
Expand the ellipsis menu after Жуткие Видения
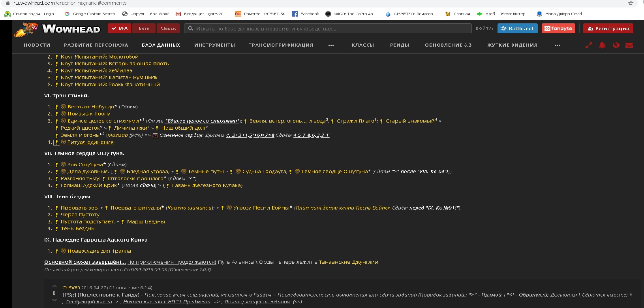(x=557, y=45)
